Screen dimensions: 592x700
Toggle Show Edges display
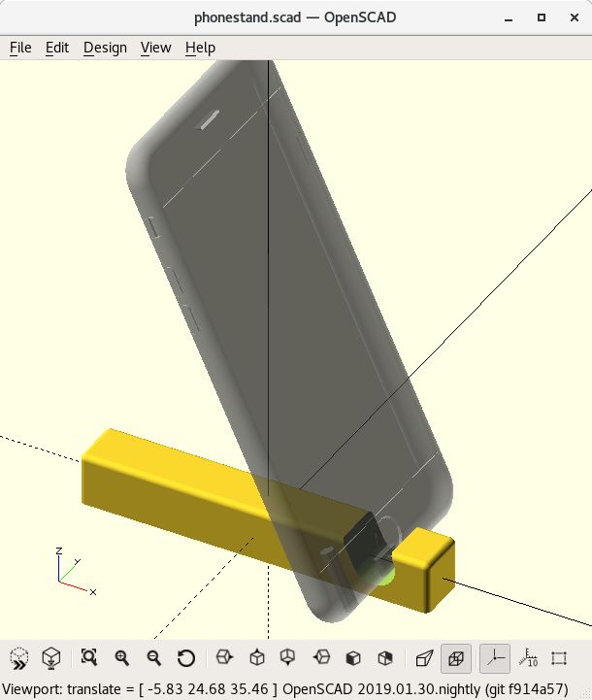(x=559, y=658)
